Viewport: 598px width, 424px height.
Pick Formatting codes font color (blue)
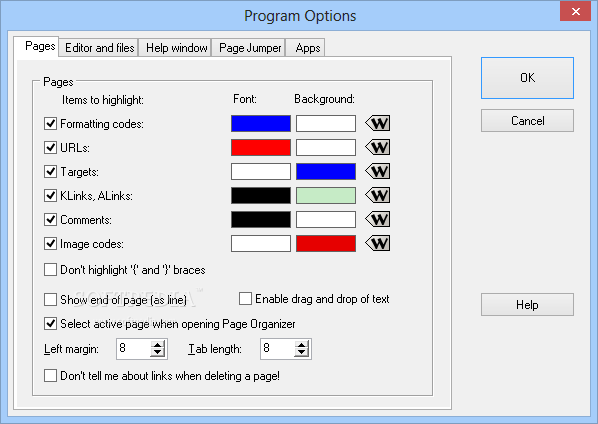tap(261, 124)
